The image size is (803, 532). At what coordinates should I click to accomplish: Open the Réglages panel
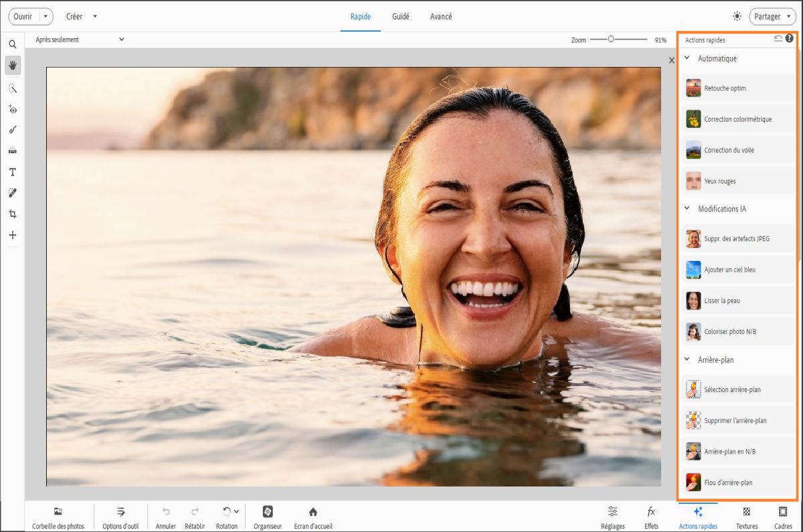pyautogui.click(x=613, y=517)
